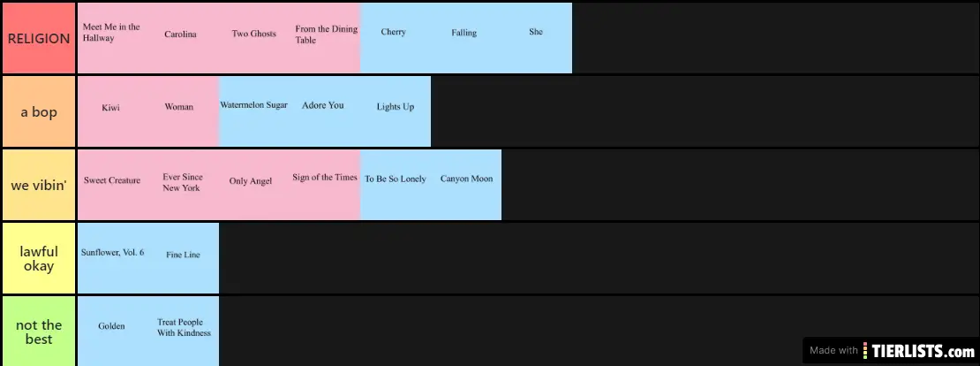Select the 'Meet Me in the Hallway' tile
The width and height of the screenshot is (980, 366).
point(113,38)
